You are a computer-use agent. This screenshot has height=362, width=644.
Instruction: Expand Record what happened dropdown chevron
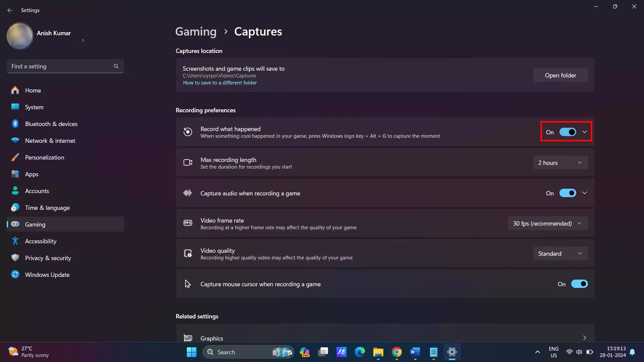[585, 132]
